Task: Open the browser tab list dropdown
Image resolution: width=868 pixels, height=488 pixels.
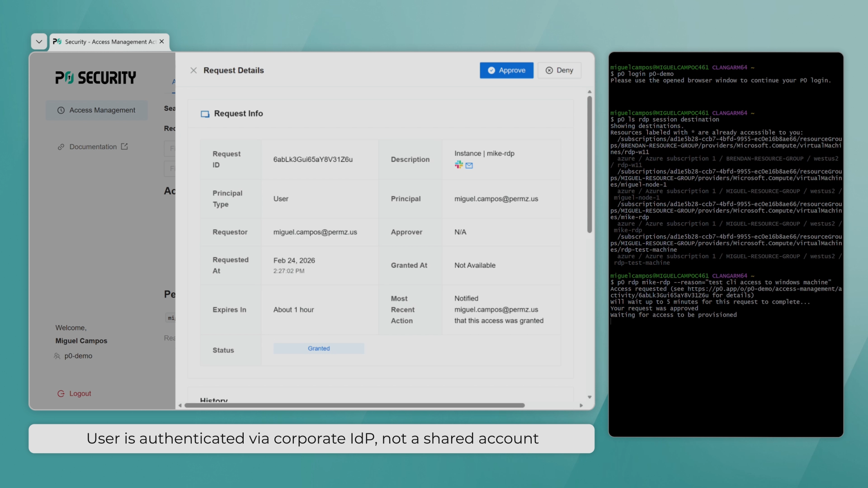Action: tap(39, 42)
